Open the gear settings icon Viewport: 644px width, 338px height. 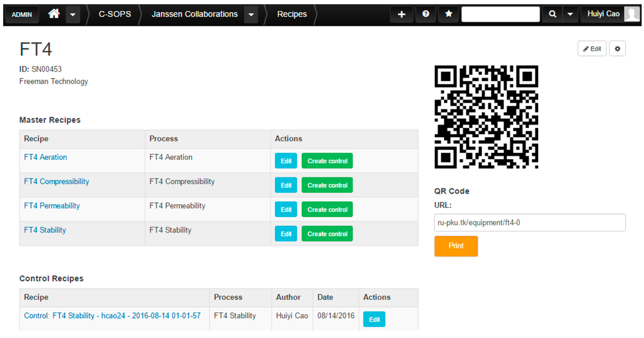(x=617, y=49)
